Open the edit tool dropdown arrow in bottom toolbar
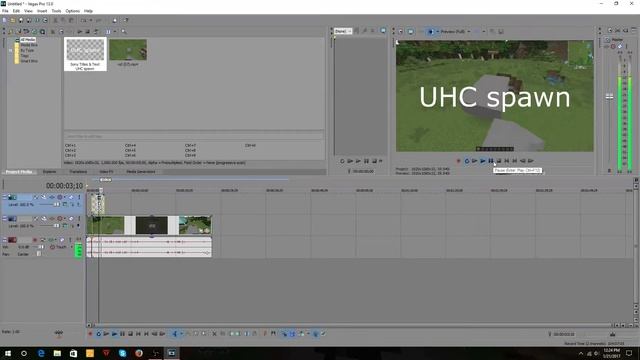 [182, 334]
